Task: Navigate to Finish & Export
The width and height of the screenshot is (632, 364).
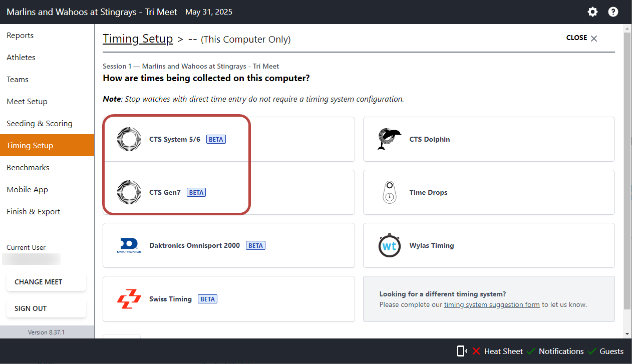Action: pos(33,211)
